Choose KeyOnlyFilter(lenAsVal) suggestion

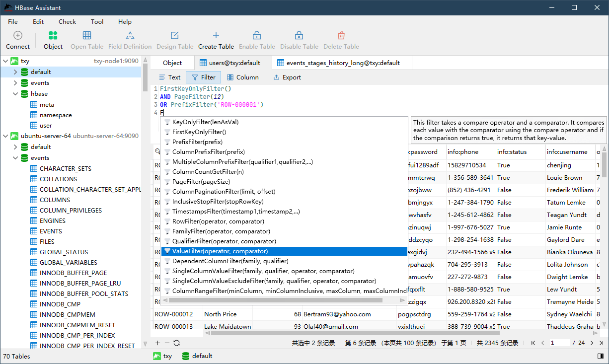pos(284,122)
